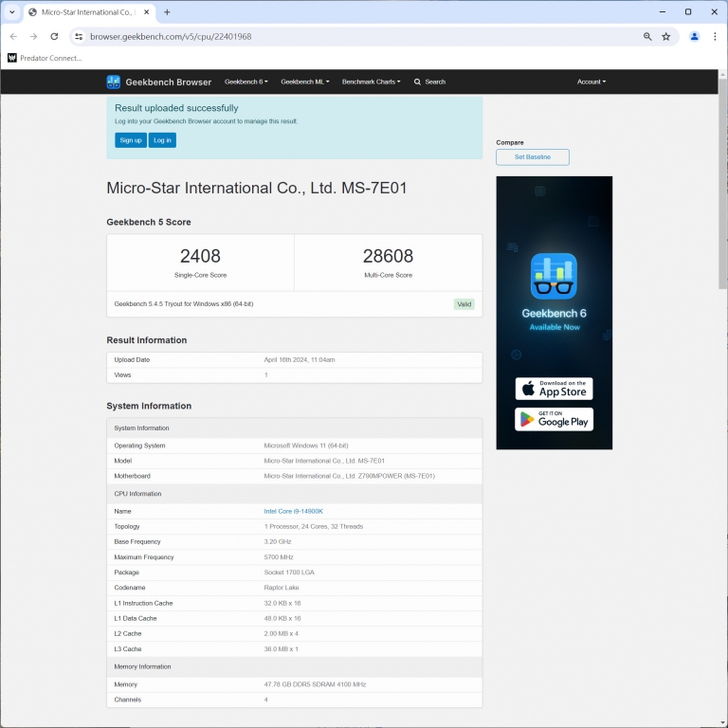Viewport: 728px width, 728px height.
Task: Click the Geekbench 6 Available Now text
Action: click(x=554, y=319)
